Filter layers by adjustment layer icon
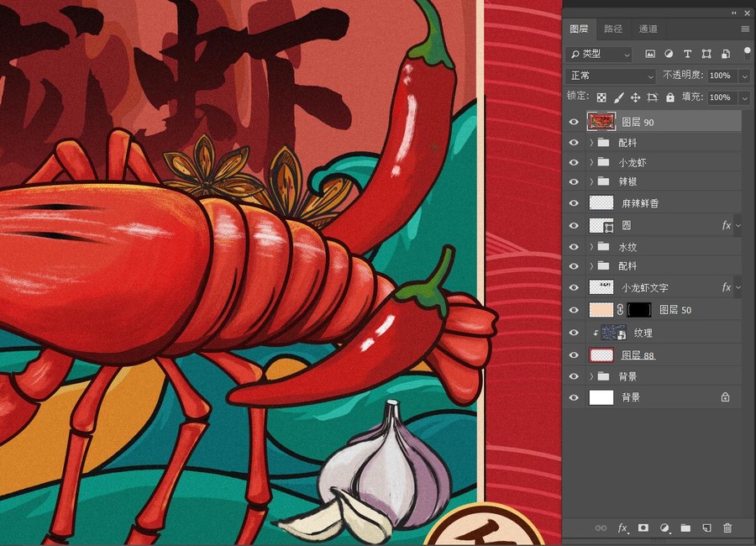The width and height of the screenshot is (756, 546). (x=669, y=54)
